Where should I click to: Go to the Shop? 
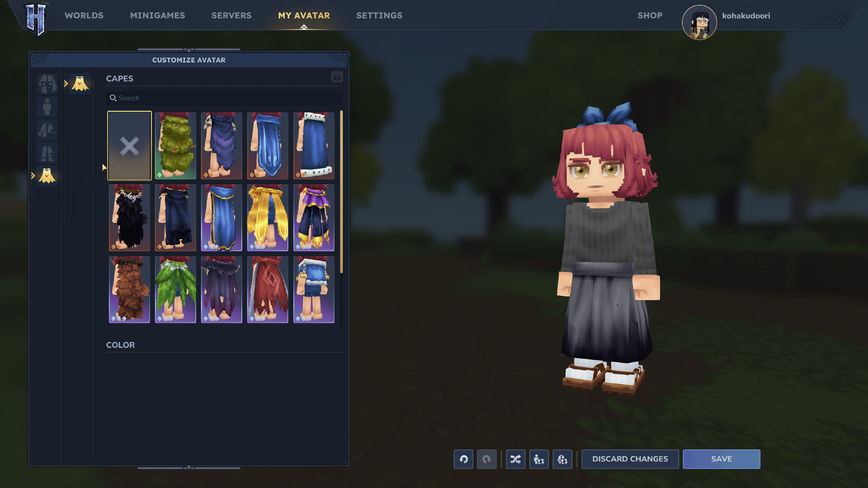coord(650,16)
